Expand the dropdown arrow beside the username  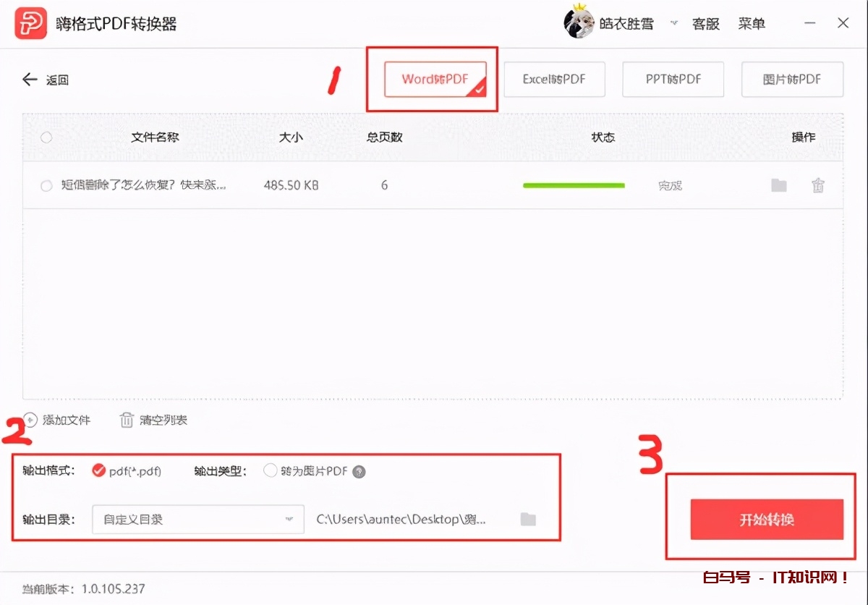673,24
